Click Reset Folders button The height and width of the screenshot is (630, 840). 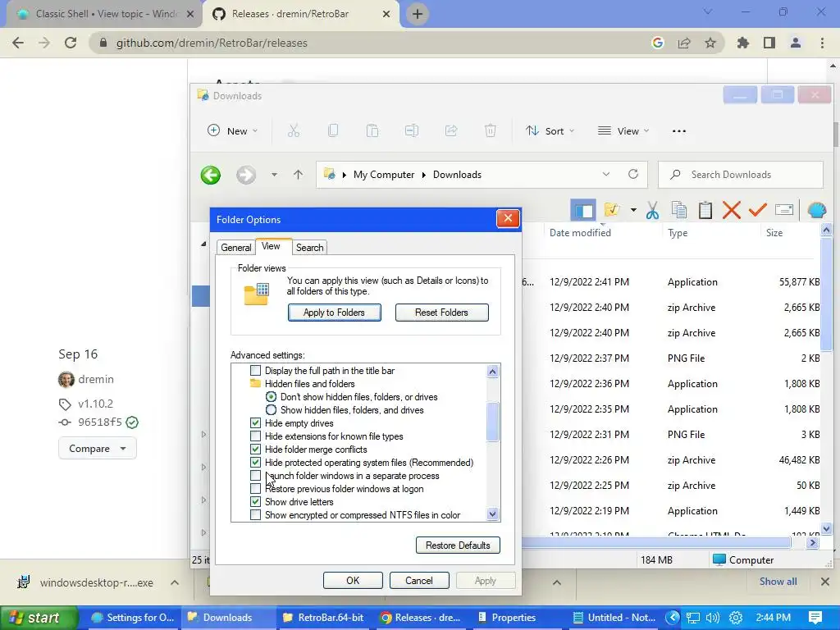click(441, 313)
